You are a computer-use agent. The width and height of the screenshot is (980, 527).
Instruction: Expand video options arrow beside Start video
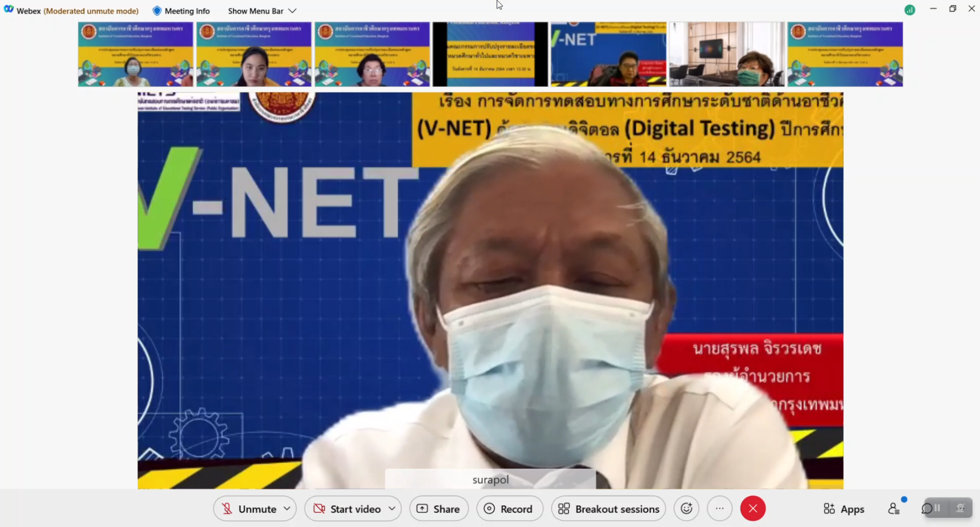click(x=392, y=509)
